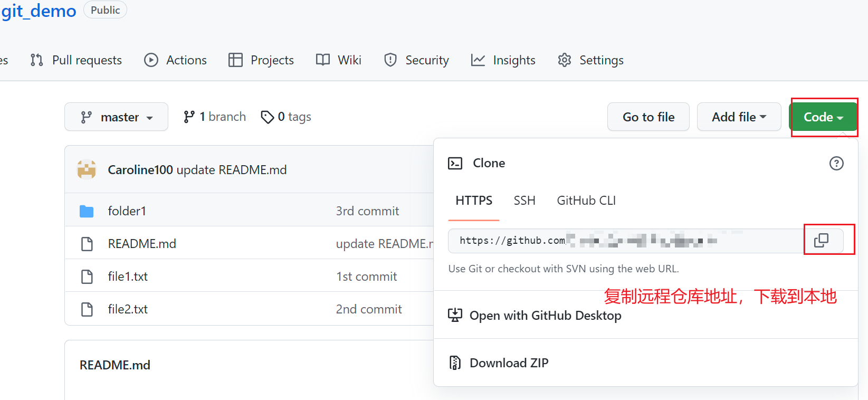868x400 pixels.
Task: Click the GitHub Desktop download icon
Action: [455, 315]
